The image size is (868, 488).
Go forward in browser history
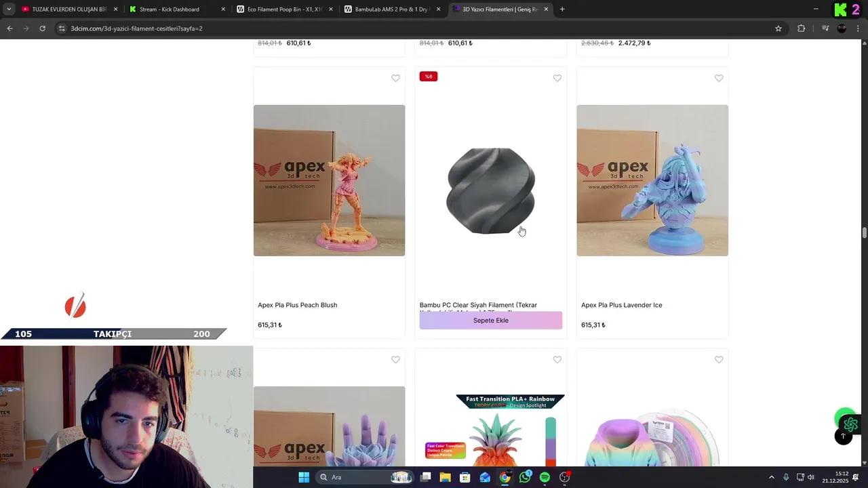tap(26, 28)
